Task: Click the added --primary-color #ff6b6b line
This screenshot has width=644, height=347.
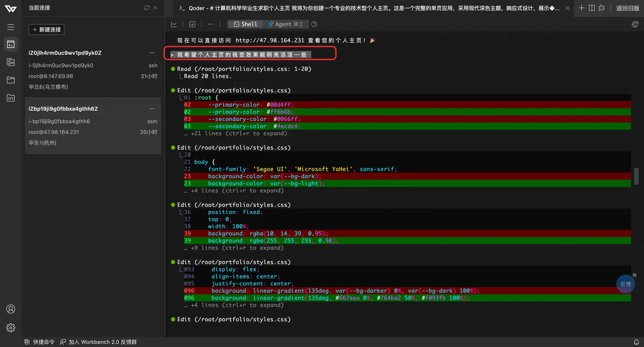Action: point(407,112)
